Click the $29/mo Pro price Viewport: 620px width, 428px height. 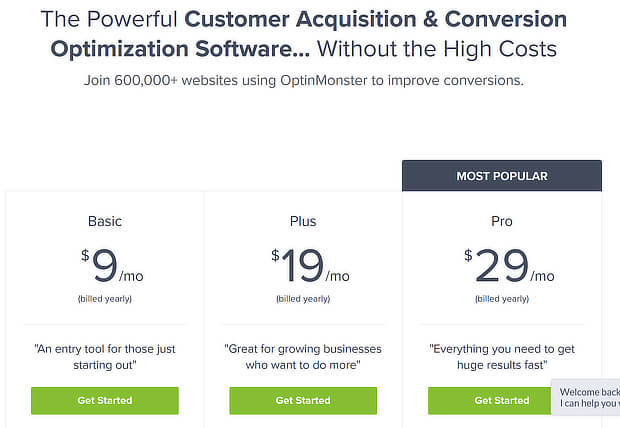coord(509,265)
